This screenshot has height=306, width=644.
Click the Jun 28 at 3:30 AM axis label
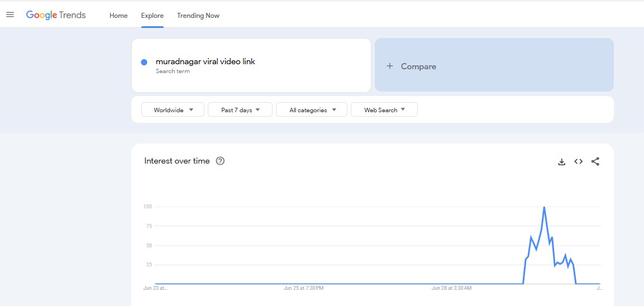pyautogui.click(x=451, y=289)
